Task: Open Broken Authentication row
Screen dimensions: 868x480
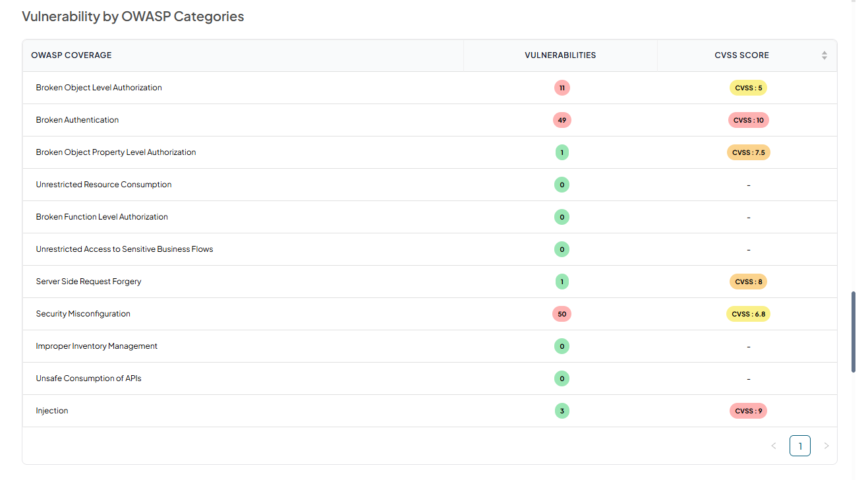Action: pyautogui.click(x=430, y=120)
